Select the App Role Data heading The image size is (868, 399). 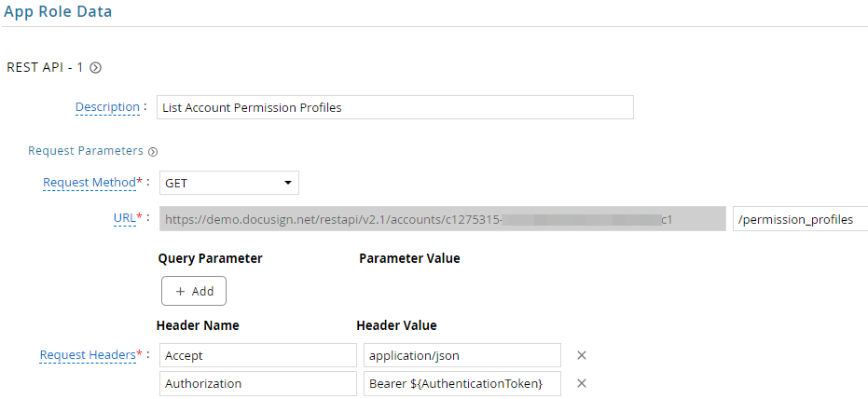(x=58, y=11)
